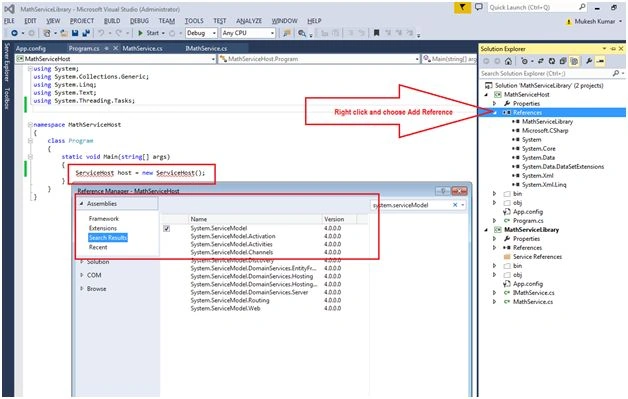
Task: Clear the Reference Manager search with X
Action: click(x=455, y=205)
